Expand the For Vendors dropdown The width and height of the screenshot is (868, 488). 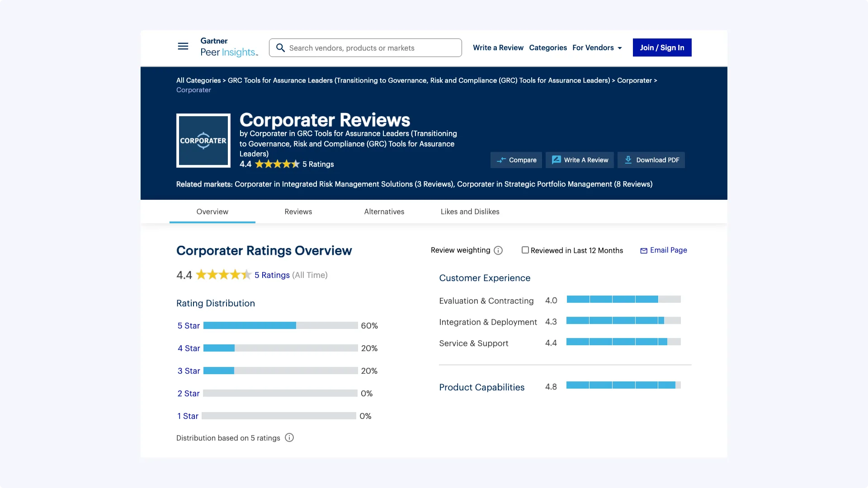(x=597, y=48)
